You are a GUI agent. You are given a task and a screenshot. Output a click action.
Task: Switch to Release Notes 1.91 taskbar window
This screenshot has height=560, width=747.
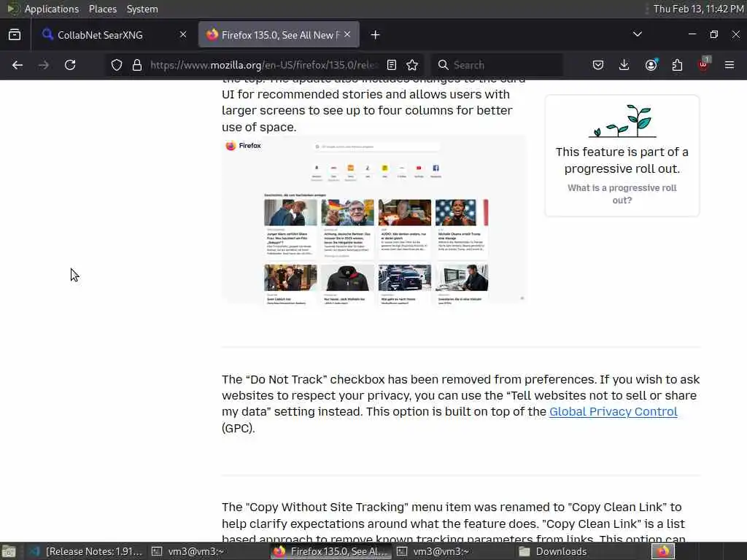pyautogui.click(x=86, y=551)
